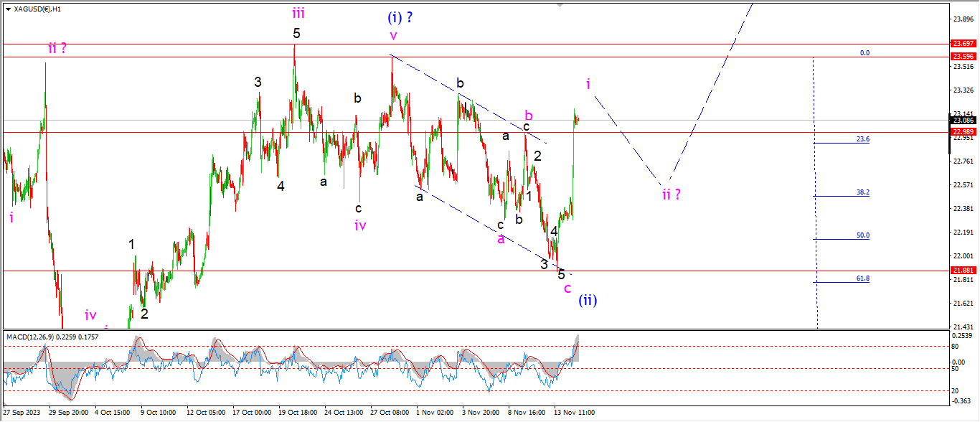Select the 61.8 Fibonacci level label

863,278
